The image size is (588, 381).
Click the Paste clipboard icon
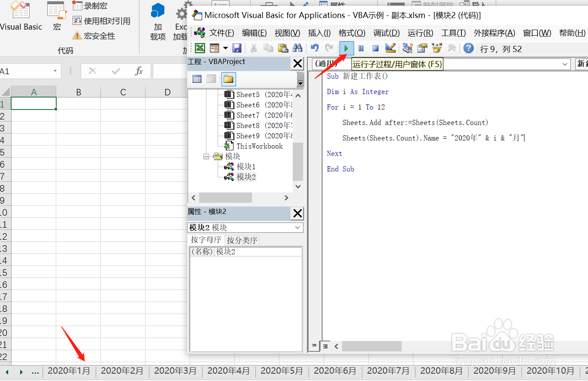pyautogui.click(x=282, y=48)
